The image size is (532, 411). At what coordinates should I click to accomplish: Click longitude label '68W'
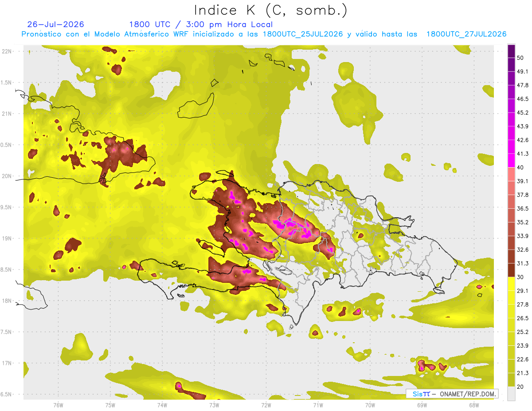pos(474,405)
